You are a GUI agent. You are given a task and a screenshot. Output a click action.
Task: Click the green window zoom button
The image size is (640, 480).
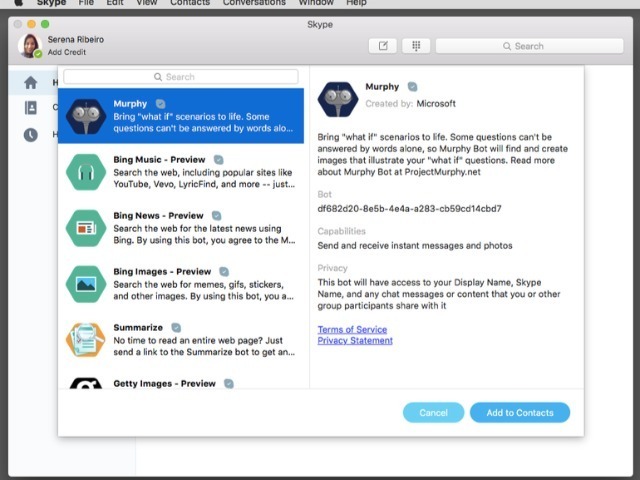point(45,24)
